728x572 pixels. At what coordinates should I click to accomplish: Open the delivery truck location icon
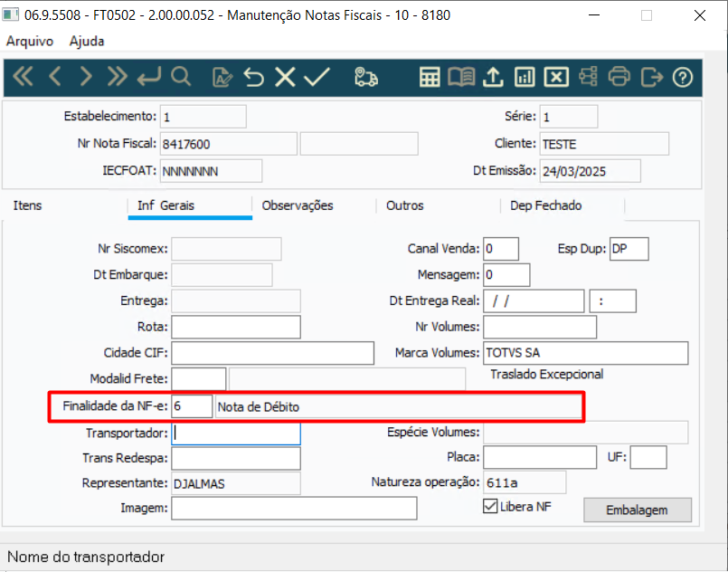(366, 77)
